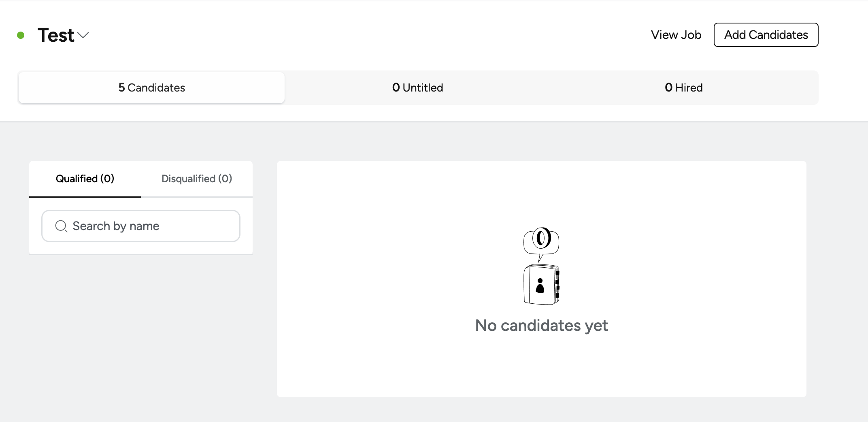This screenshot has height=422, width=868.
Task: Click the person silhouette on the book
Action: tap(540, 286)
